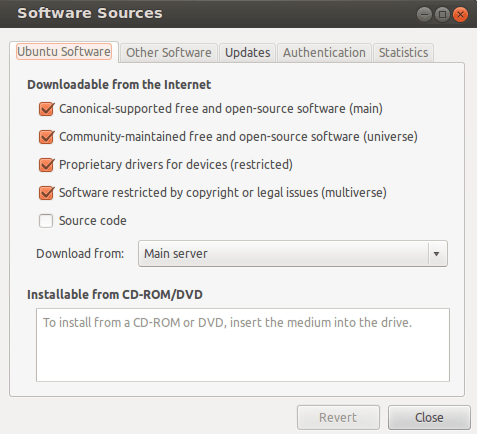Switch to the Other Software tab
Screen dimensions: 477x434
point(169,53)
